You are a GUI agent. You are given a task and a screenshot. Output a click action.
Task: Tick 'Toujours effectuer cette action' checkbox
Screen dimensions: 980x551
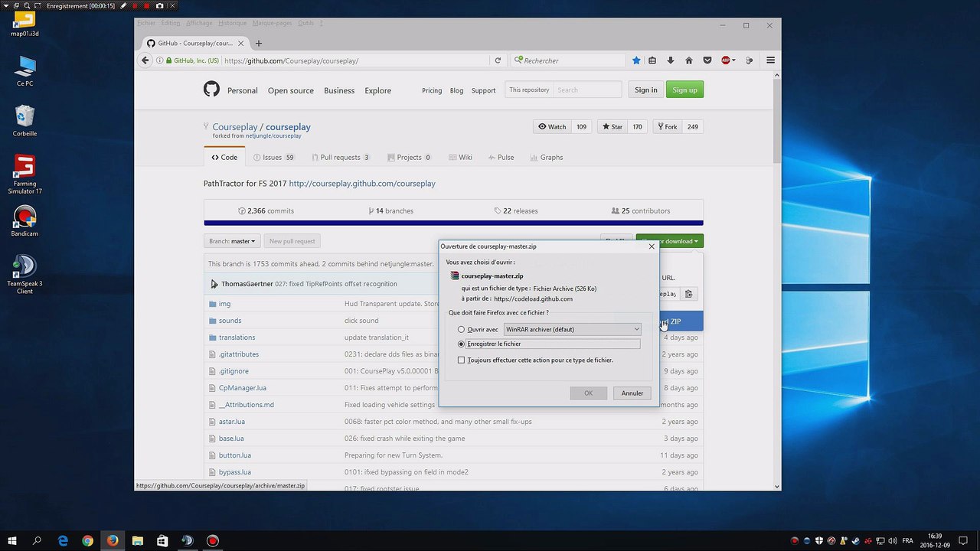pyautogui.click(x=461, y=360)
